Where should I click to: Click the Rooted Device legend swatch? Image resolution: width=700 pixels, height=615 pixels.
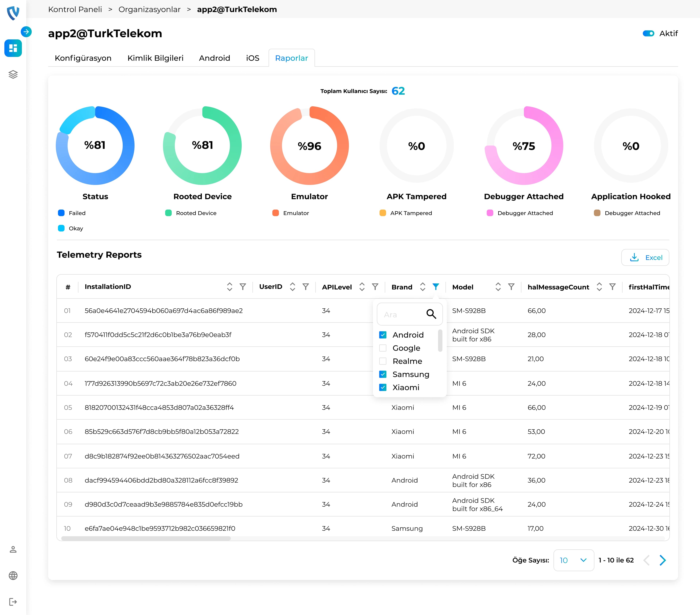[x=168, y=213]
